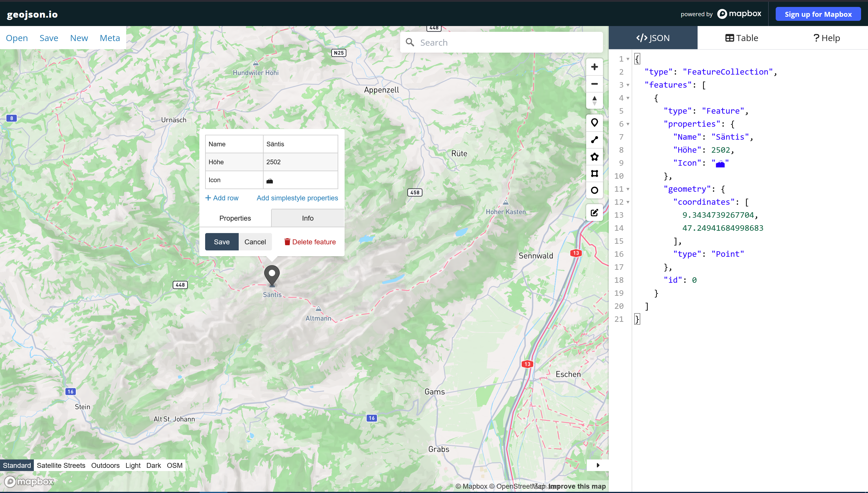Switch to the Table view

click(741, 38)
